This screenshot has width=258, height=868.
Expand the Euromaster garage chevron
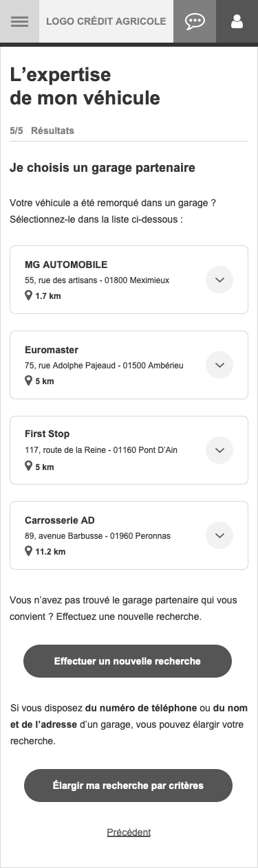pyautogui.click(x=220, y=365)
